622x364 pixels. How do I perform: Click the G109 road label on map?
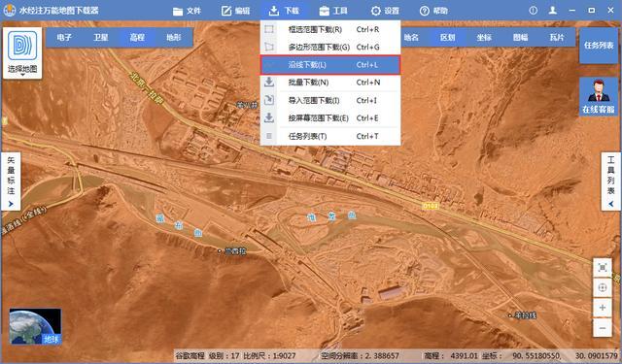pos(431,206)
